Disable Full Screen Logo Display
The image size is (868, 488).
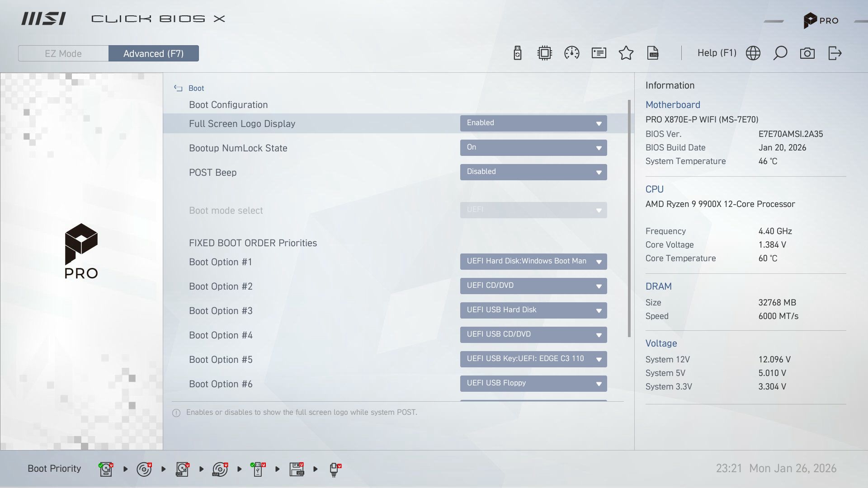533,123
